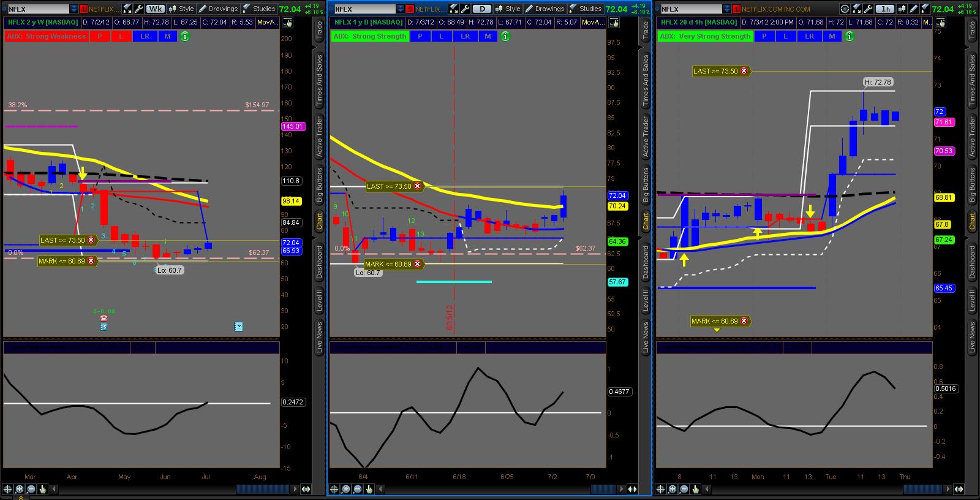Open the 1h timeframe selector
This screenshot has width=980, height=500.
pos(884,9)
